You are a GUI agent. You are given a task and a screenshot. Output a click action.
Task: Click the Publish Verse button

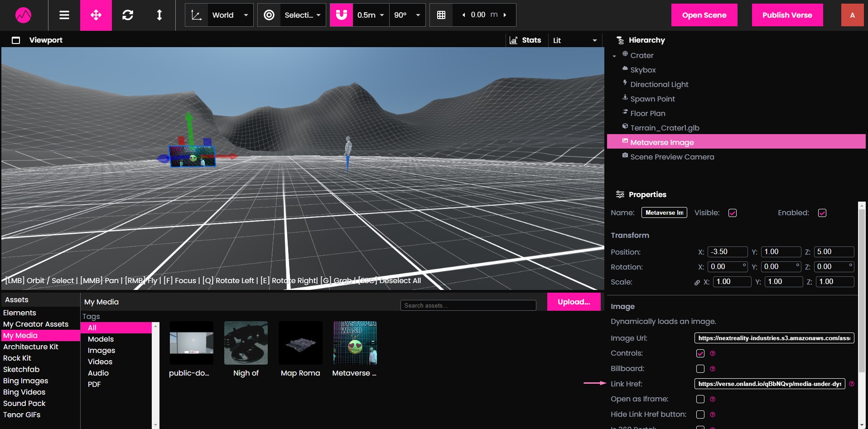click(x=787, y=15)
